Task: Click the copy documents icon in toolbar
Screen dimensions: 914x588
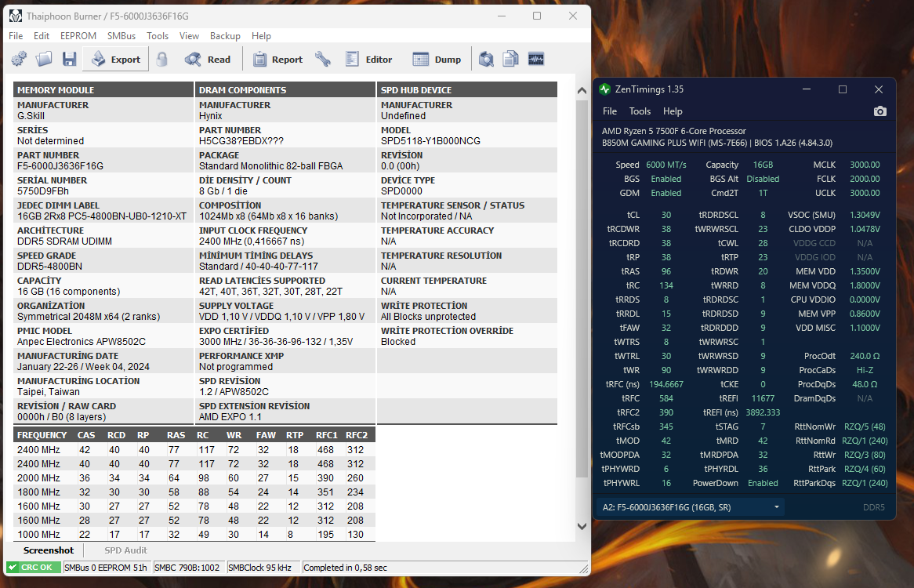Action: coord(510,59)
